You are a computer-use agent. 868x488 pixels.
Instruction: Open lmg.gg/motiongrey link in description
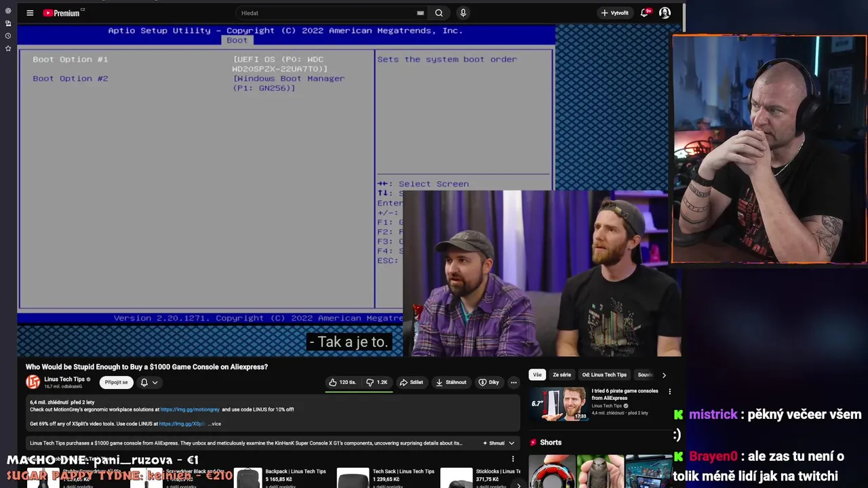[190, 409]
